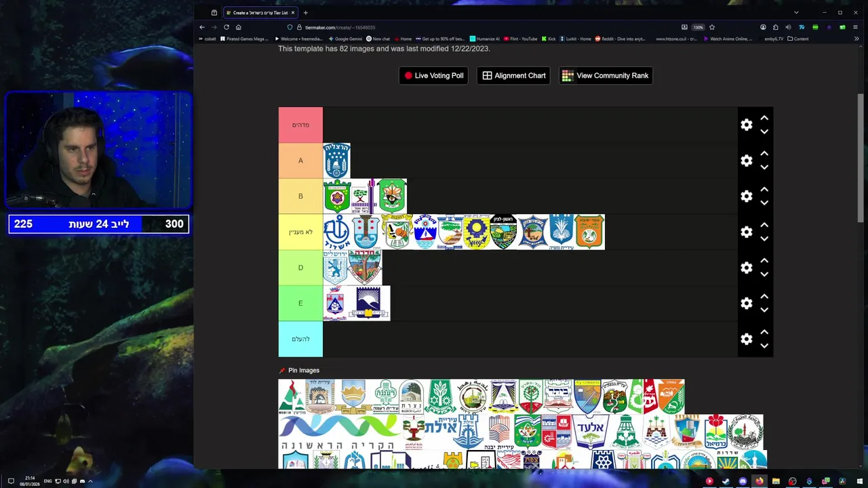Move the E tier row down
Screen dimensions: 868x488
(764, 310)
